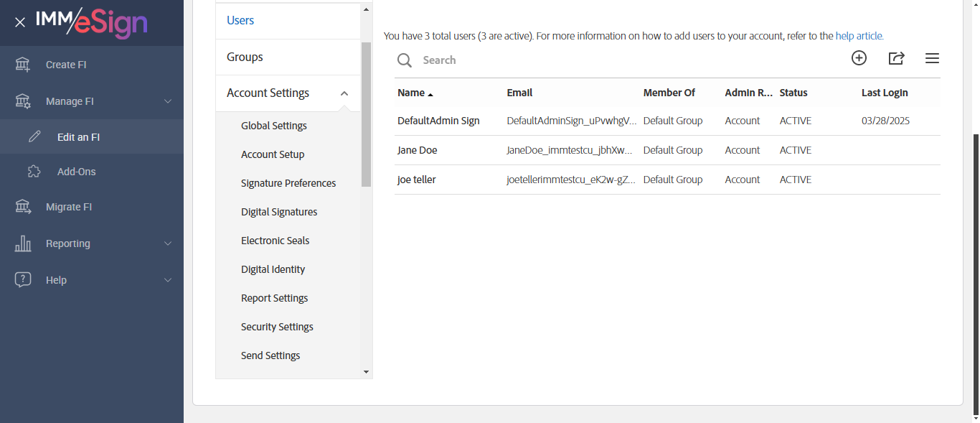Click the export users icon
This screenshot has height=423, width=980.
[x=896, y=59]
